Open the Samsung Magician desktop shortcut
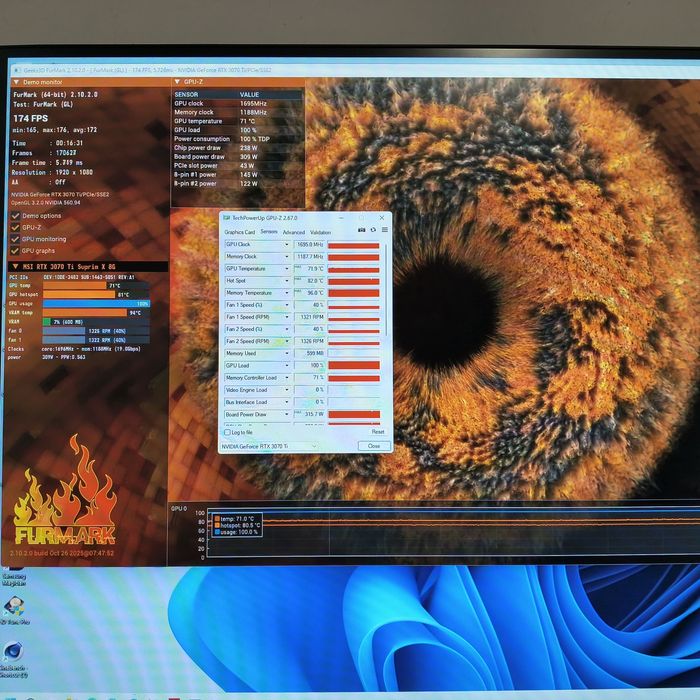Viewport: 700px width, 700px height. tap(13, 576)
